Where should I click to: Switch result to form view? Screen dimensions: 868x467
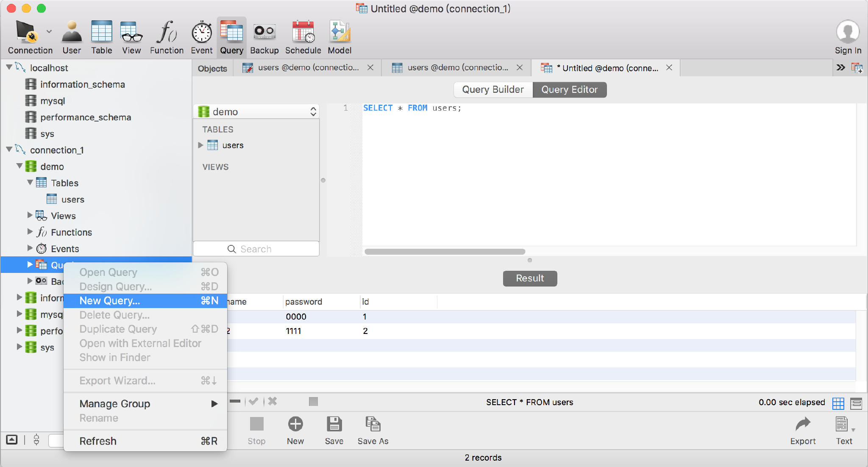pos(856,403)
